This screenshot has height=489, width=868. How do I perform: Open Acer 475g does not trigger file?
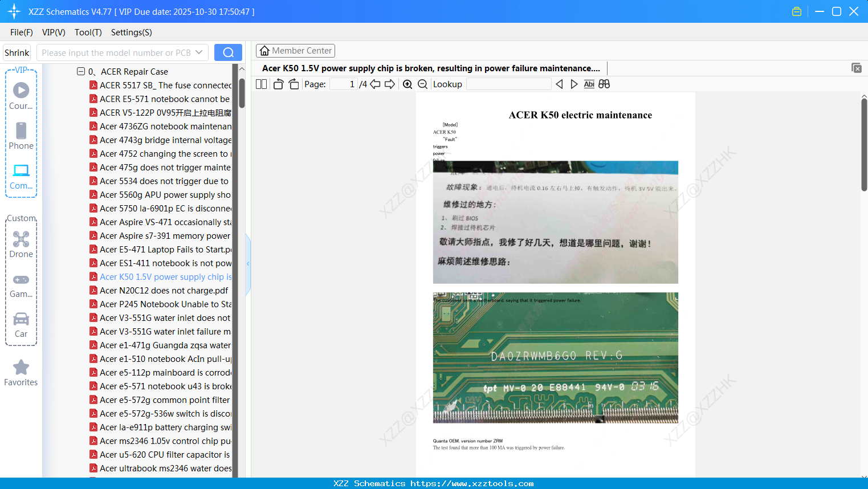165,167
